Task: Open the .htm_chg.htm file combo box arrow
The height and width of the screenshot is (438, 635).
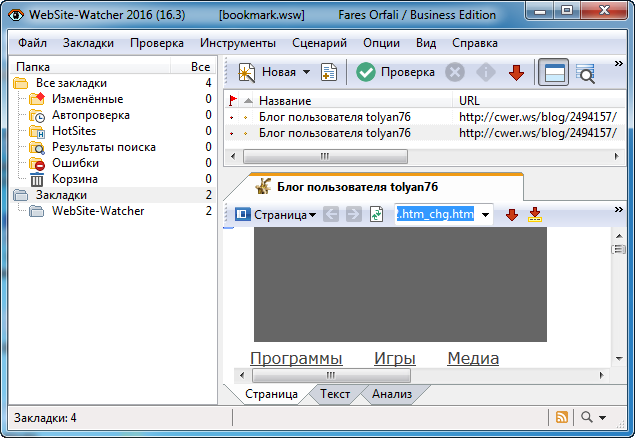Action: 485,215
